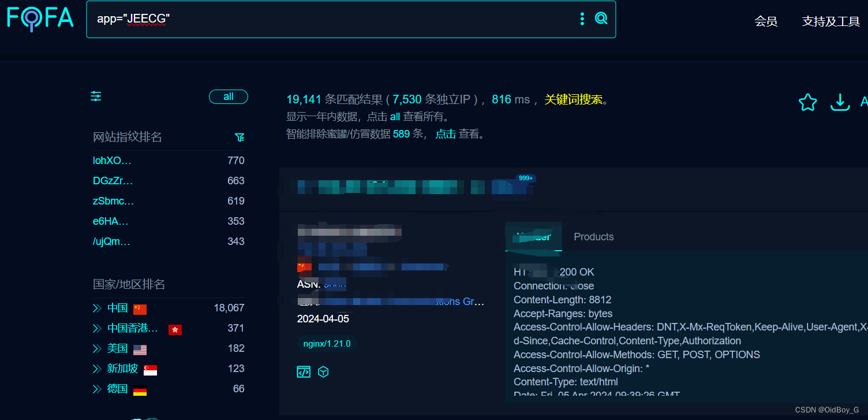The image size is (868, 420).
Task: Click the Singapore flag icon
Action: click(x=150, y=370)
